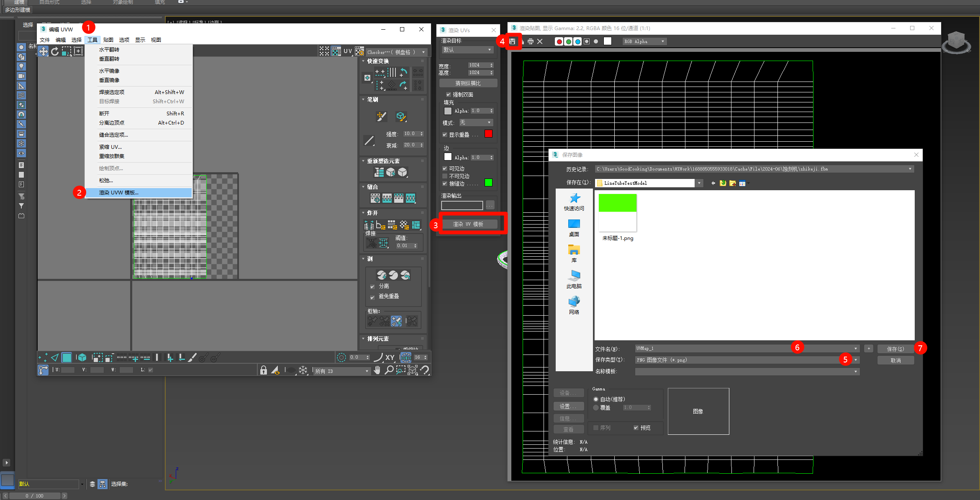Open the 保存类型 PNG dropdown
Screen dimensions: 980x500
856,360
